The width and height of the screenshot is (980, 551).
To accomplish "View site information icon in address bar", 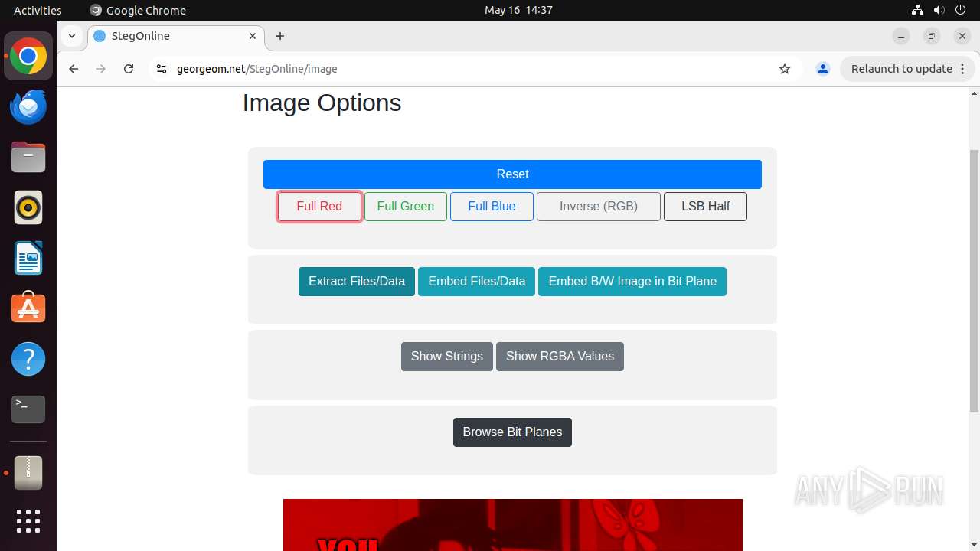I will 161,69.
